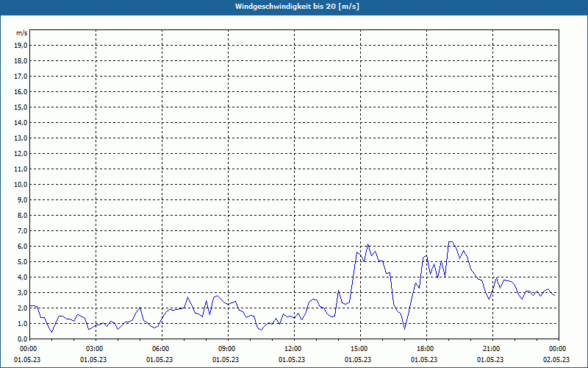Pick the 15,0 y-axis label
Screen dimensions: 588x368
point(21,107)
